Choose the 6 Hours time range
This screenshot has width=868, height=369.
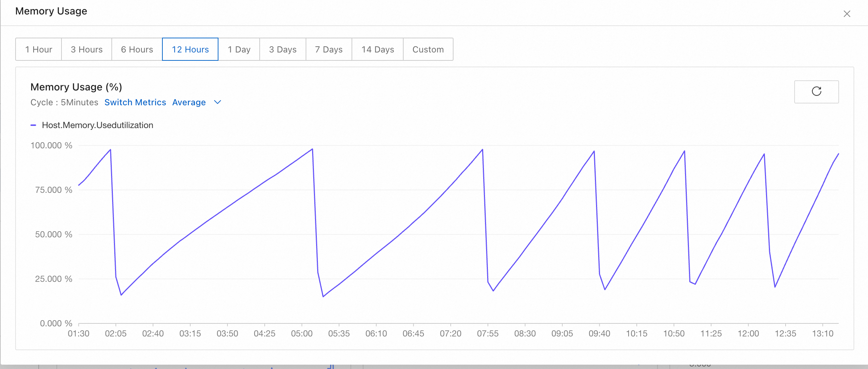[x=137, y=49]
